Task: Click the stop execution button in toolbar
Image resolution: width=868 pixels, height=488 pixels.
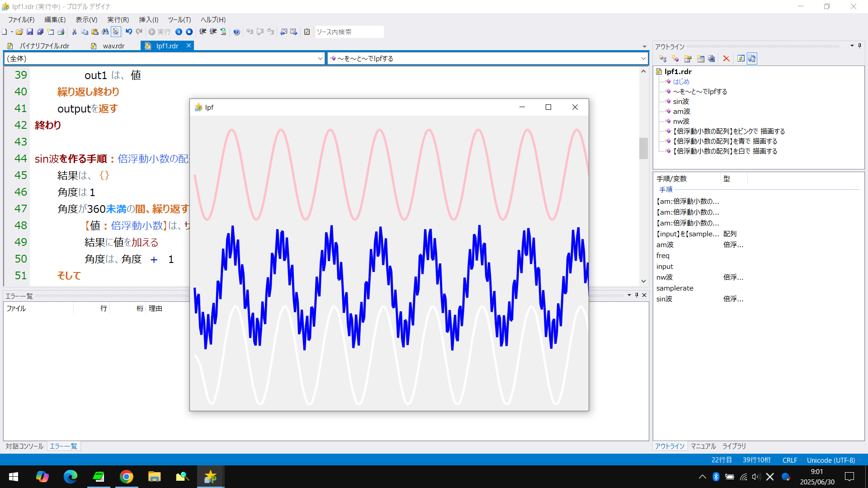Action: coord(189,32)
